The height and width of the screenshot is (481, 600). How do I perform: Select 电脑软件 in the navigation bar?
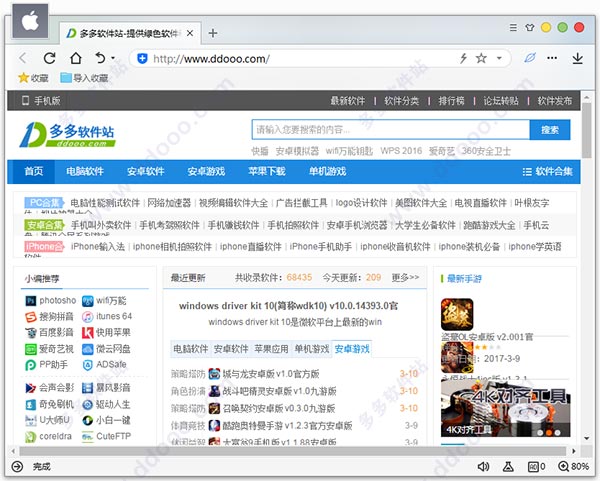85,171
